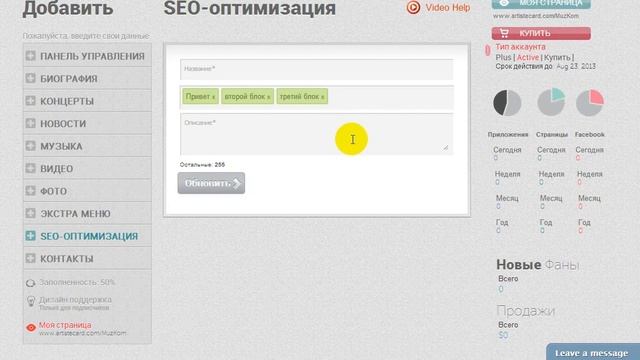Click the Тип аккаунта label

[x=520, y=47]
